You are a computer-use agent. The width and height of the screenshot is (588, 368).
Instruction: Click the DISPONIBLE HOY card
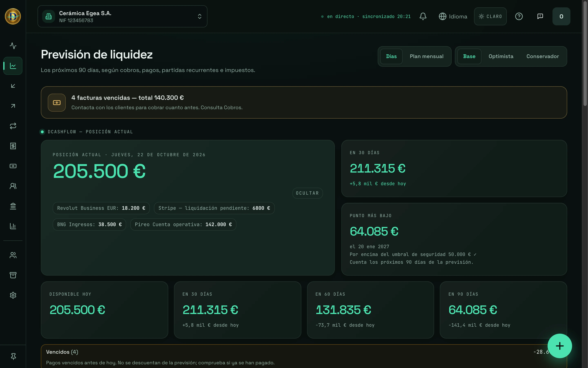pyautogui.click(x=104, y=310)
